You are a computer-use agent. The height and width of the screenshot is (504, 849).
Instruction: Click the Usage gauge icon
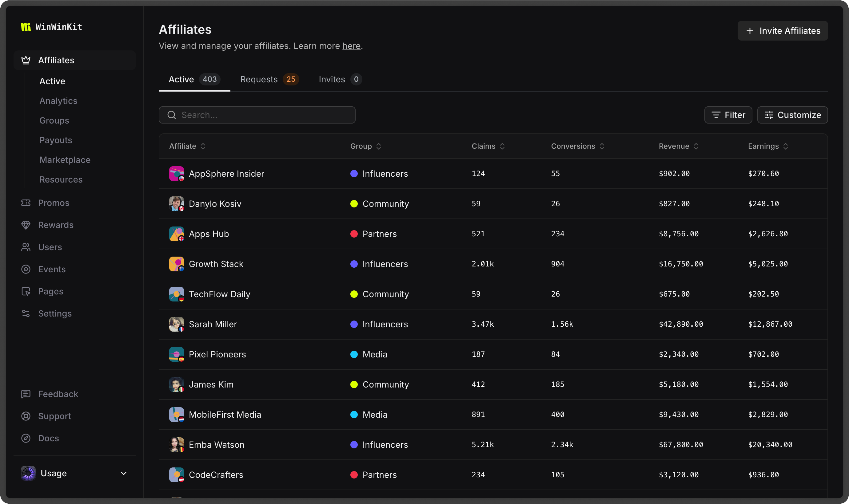tap(28, 473)
